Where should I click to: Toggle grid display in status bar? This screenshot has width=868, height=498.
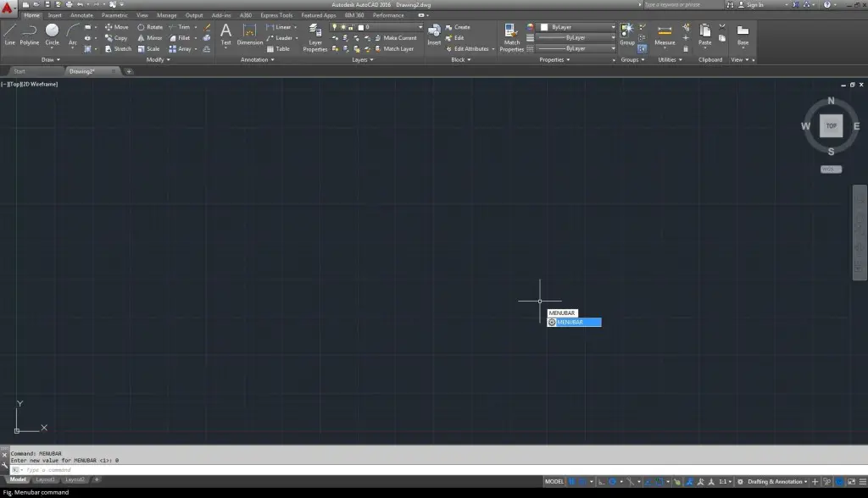573,482
